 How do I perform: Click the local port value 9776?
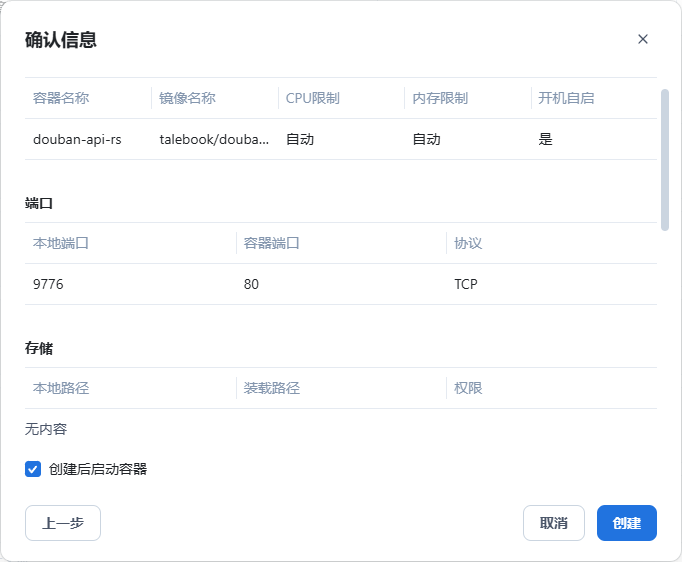[48, 284]
